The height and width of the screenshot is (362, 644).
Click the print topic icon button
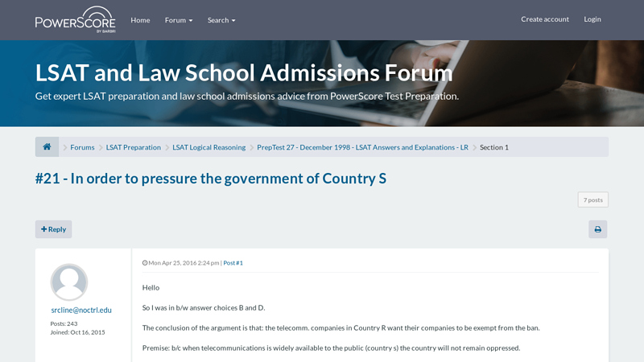pyautogui.click(x=597, y=229)
